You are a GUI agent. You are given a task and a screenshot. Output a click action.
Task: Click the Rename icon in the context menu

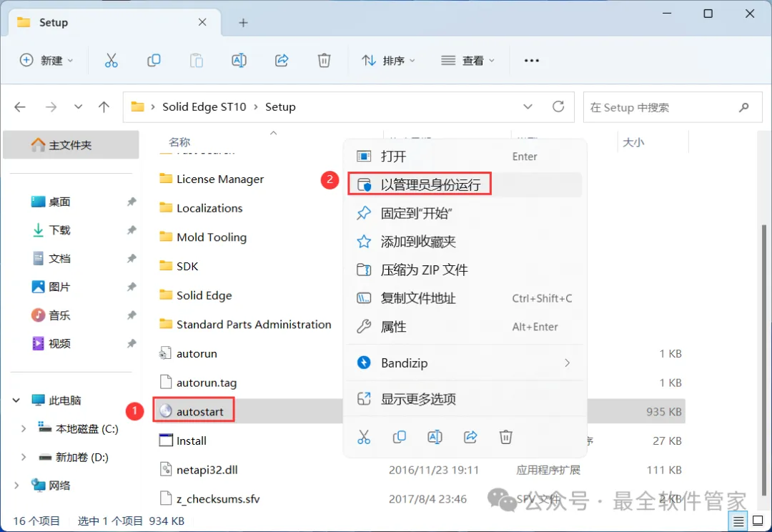[435, 437]
